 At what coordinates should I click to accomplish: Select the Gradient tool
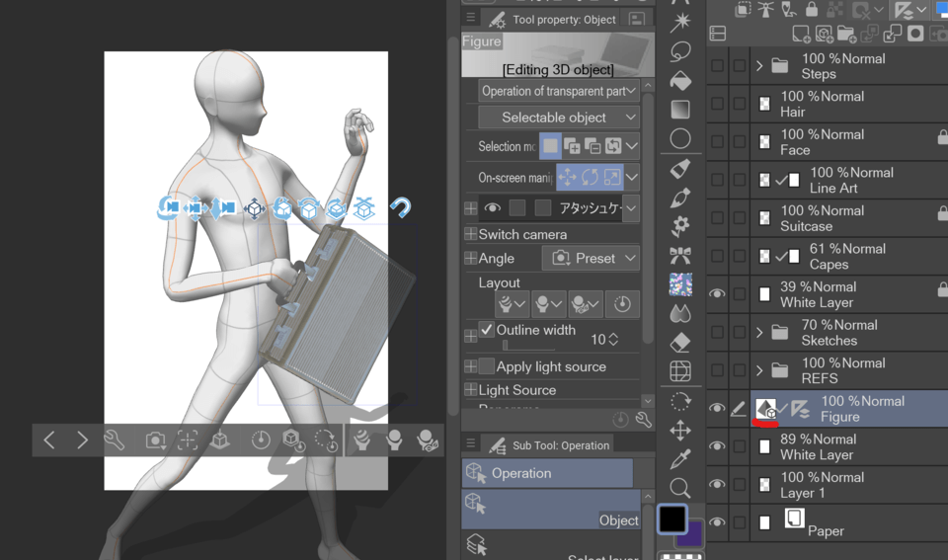(x=680, y=110)
